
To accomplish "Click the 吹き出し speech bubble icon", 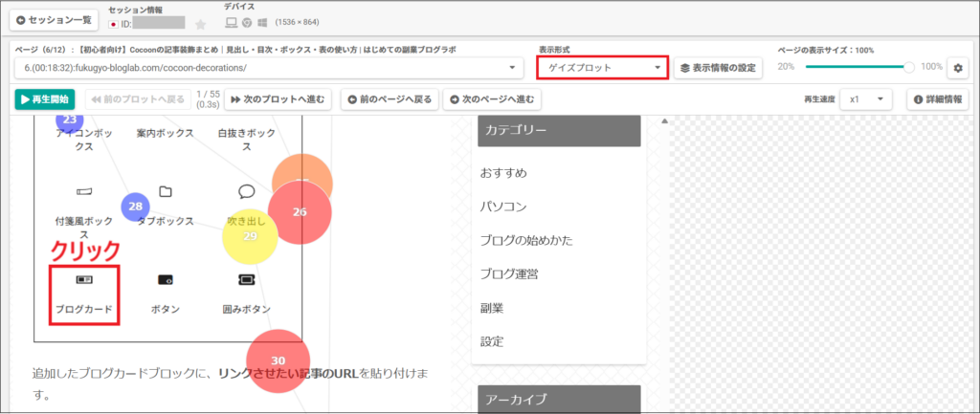I will [x=246, y=190].
